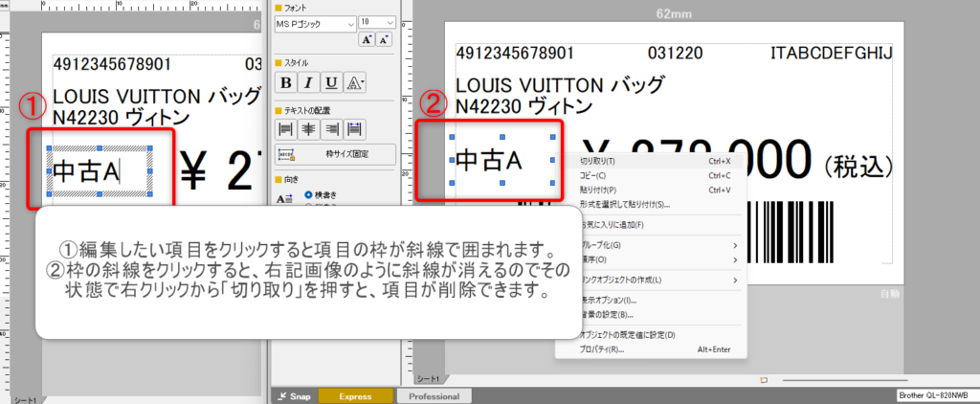The width and height of the screenshot is (980, 404).
Task: Toggle bold text style
Action: point(286,83)
